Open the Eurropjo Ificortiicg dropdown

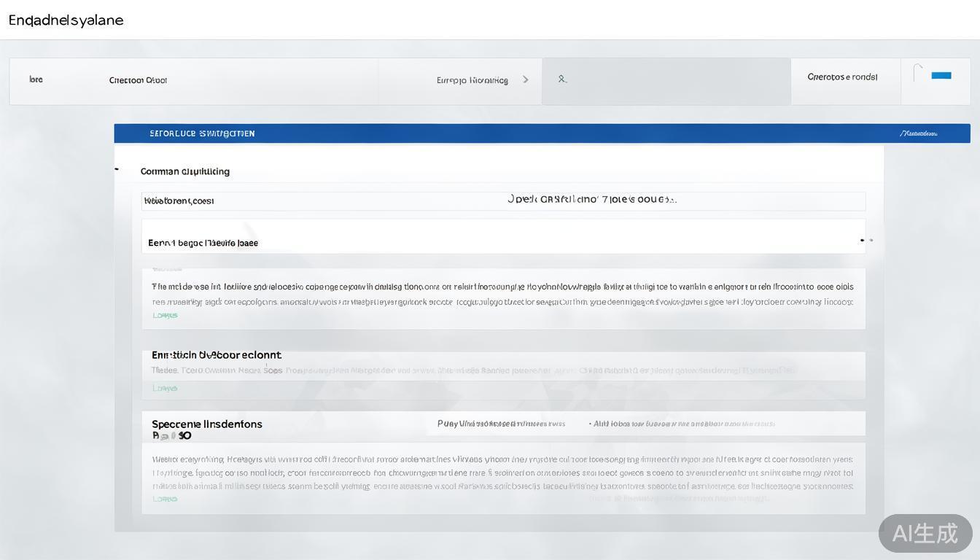[x=472, y=80]
